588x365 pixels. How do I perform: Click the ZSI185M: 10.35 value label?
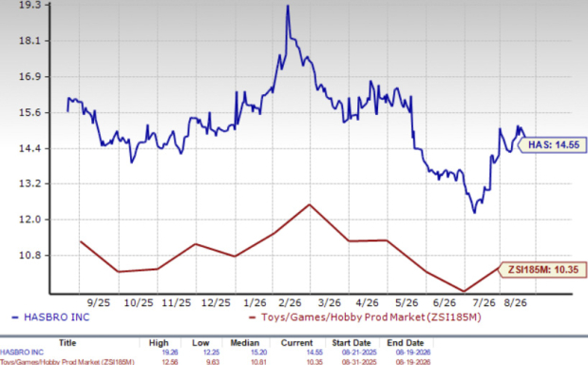tap(543, 269)
